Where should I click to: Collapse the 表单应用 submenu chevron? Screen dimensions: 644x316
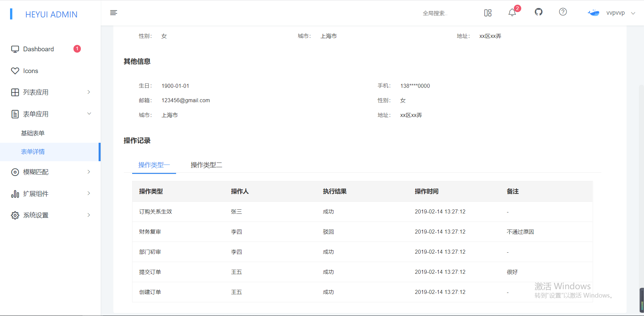pyautogui.click(x=89, y=114)
